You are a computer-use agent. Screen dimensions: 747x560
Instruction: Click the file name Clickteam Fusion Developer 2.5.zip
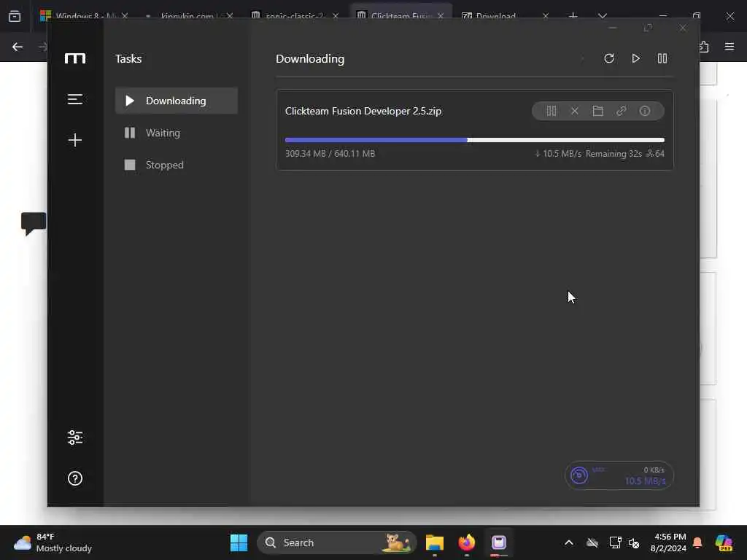pos(363,111)
